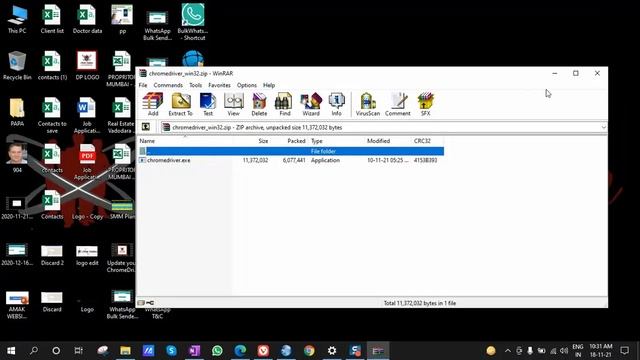Click the taskbar search magnifier
The image size is (640, 360).
click(34, 351)
